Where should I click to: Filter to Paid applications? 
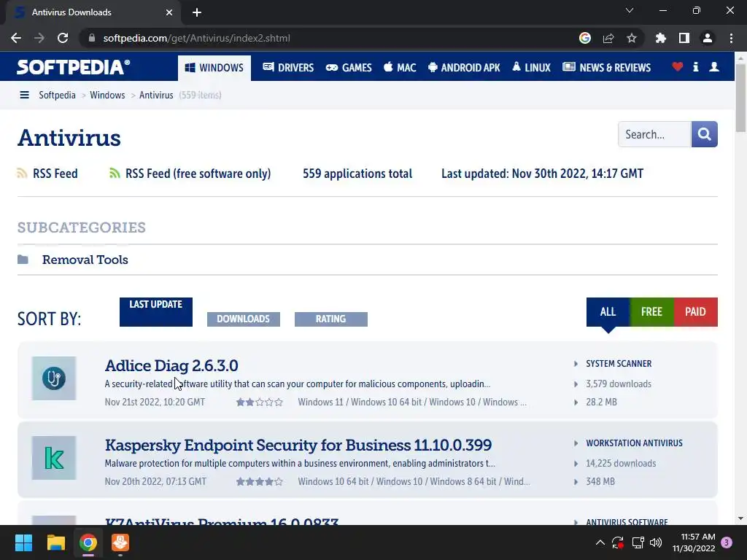coord(695,312)
